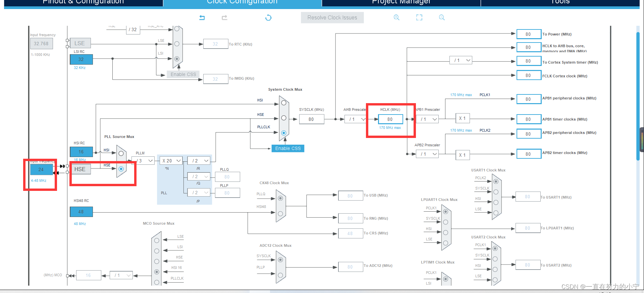The height and width of the screenshot is (293, 644).
Task: Click the LSE clock source block
Action: tap(80, 43)
